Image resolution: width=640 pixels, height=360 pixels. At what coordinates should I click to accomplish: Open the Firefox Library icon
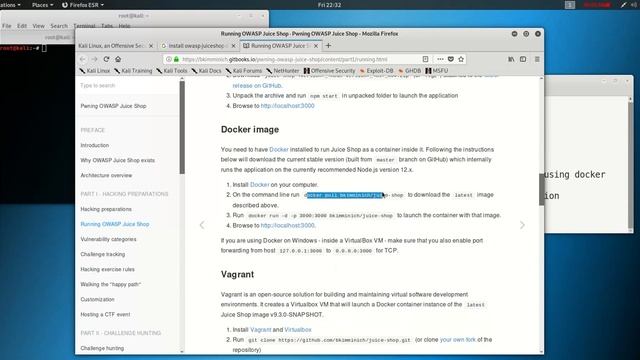511,59
